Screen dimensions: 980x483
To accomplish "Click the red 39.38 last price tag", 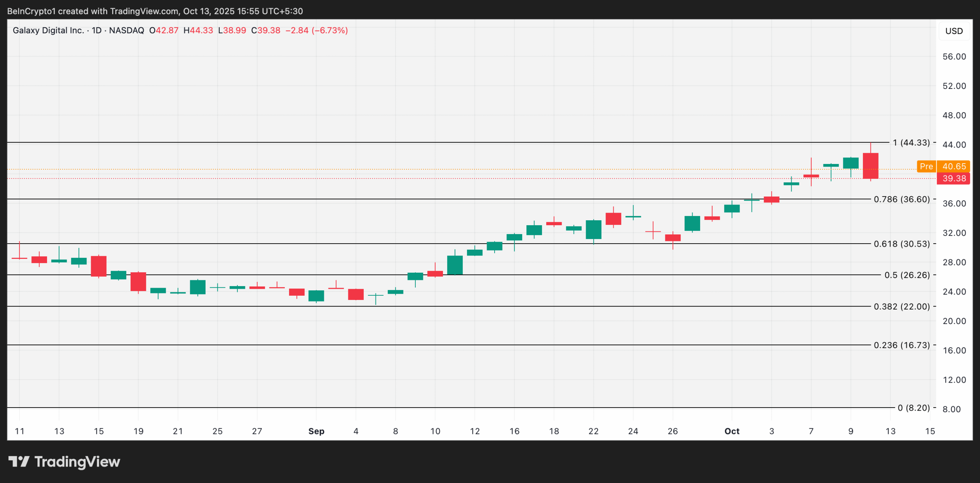I will (x=954, y=178).
